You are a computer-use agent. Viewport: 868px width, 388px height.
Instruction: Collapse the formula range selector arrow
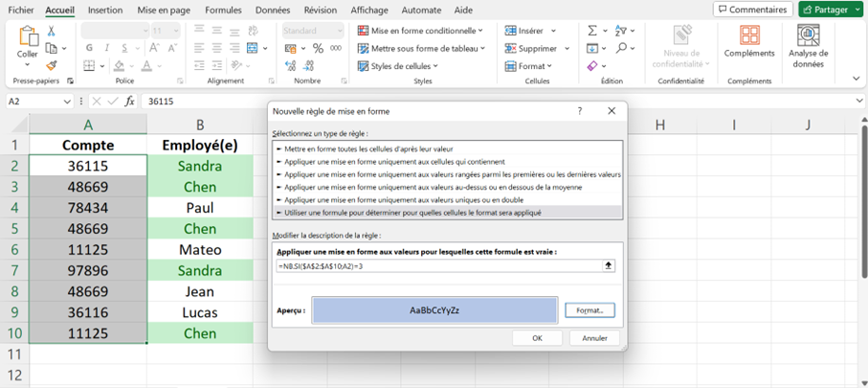[609, 266]
